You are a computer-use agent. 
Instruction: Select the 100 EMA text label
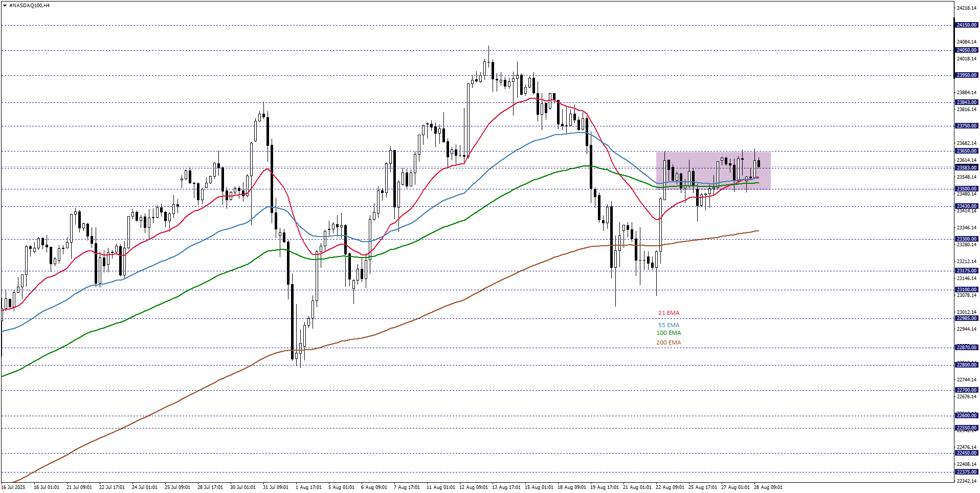(669, 333)
